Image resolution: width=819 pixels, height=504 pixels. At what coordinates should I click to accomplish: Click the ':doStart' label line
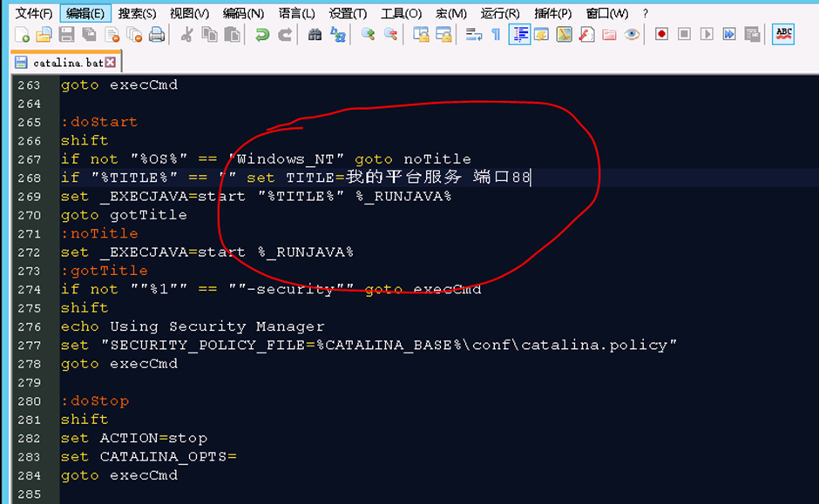pos(98,122)
